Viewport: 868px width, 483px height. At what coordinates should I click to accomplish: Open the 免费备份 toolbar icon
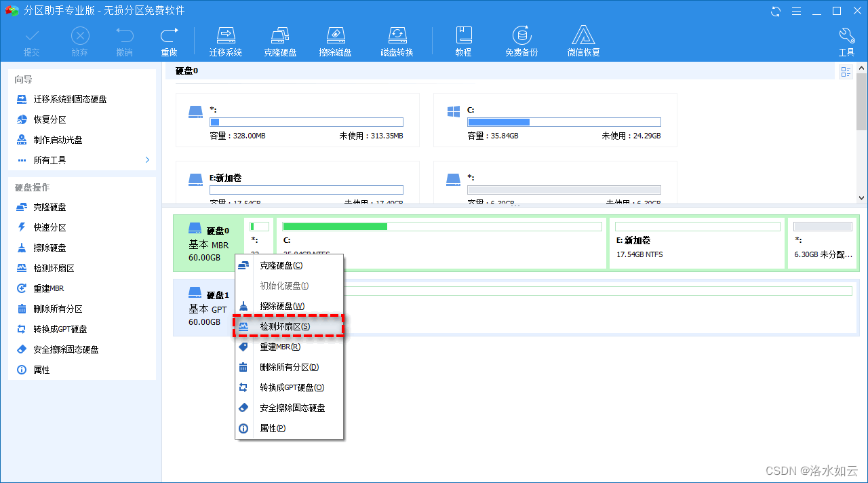coord(521,41)
